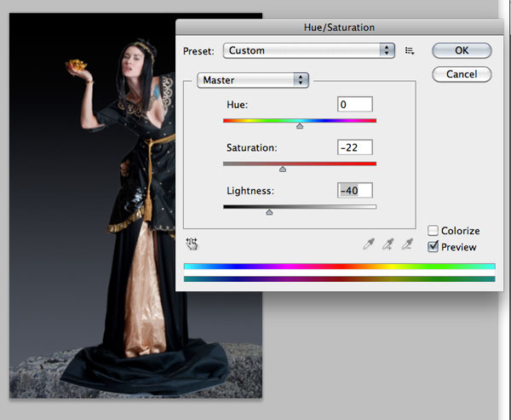Focus the Saturation field showing -22
Screen dimensions: 511x420
(355, 147)
